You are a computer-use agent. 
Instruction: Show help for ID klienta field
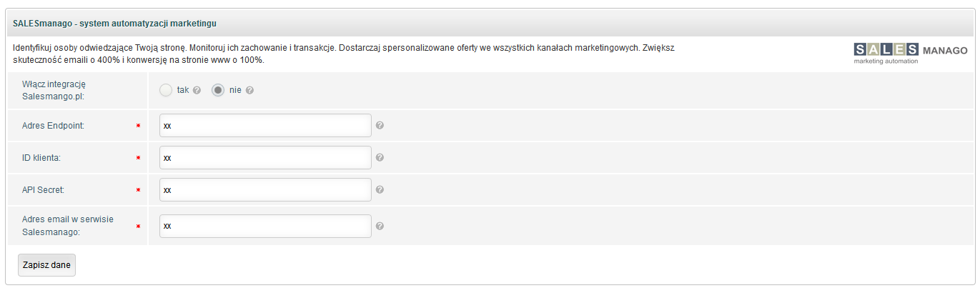pyautogui.click(x=380, y=157)
